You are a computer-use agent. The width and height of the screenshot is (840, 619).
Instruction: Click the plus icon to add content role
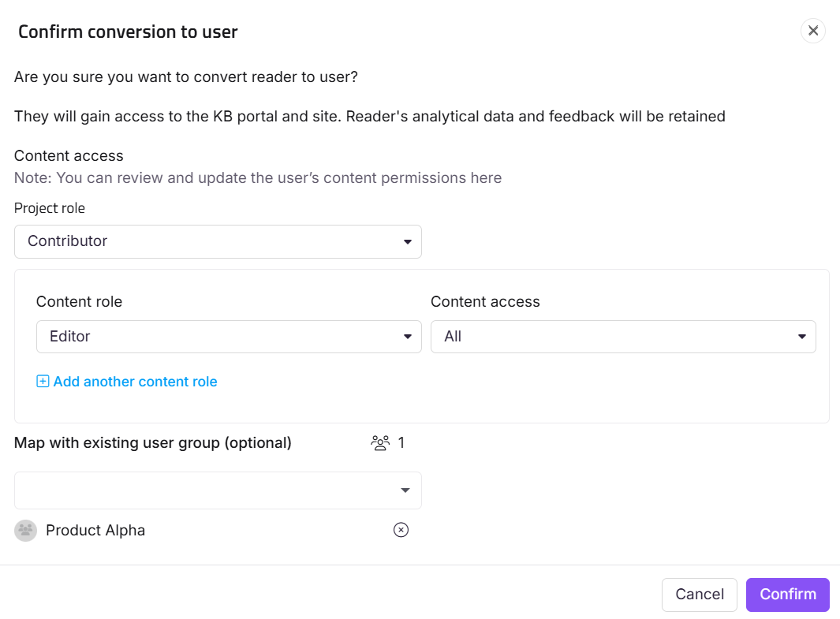click(x=42, y=381)
